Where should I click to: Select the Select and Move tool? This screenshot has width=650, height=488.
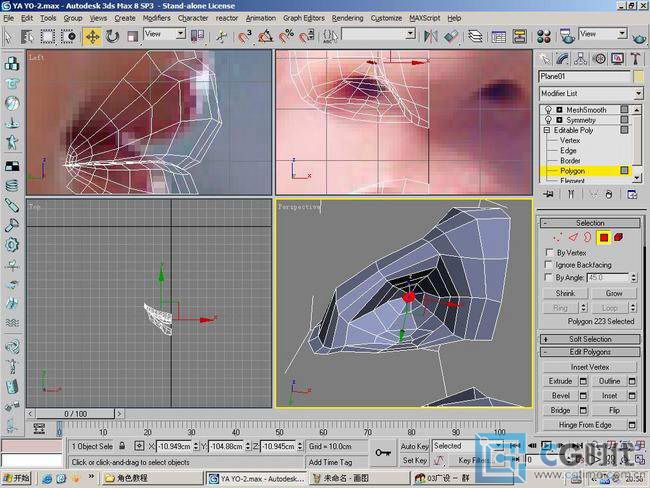pyautogui.click(x=92, y=37)
